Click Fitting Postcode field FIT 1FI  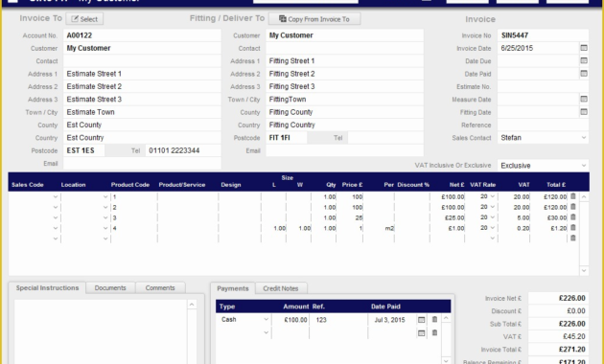(287, 138)
